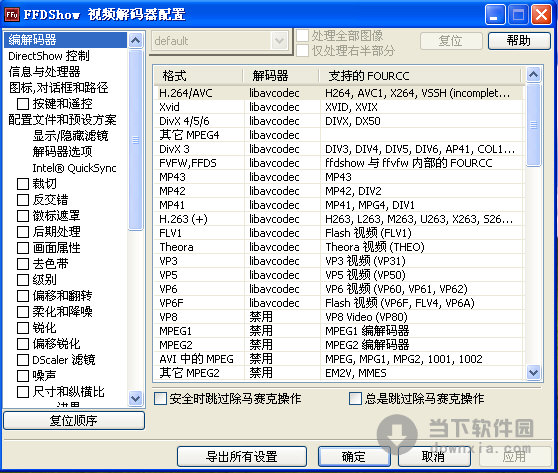Screen dimensions: 558x473
Task: Confirm with the 确定 button
Action: [354, 457]
